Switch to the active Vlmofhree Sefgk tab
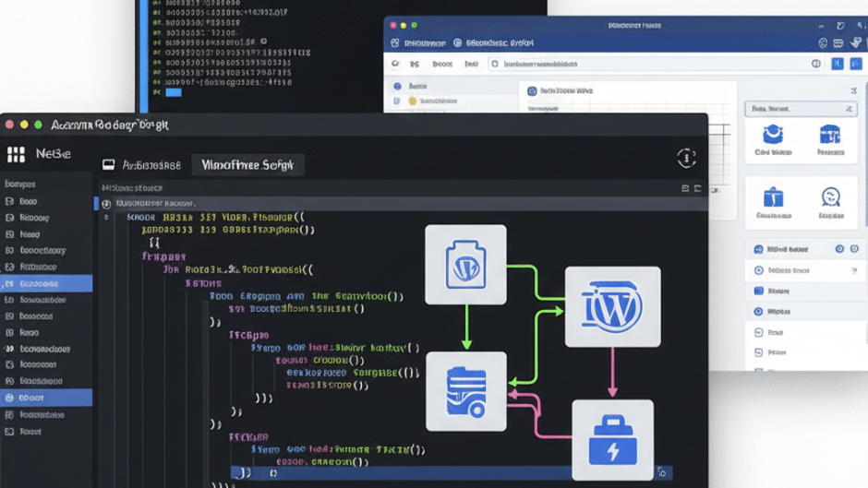This screenshot has width=868, height=488. point(247,165)
